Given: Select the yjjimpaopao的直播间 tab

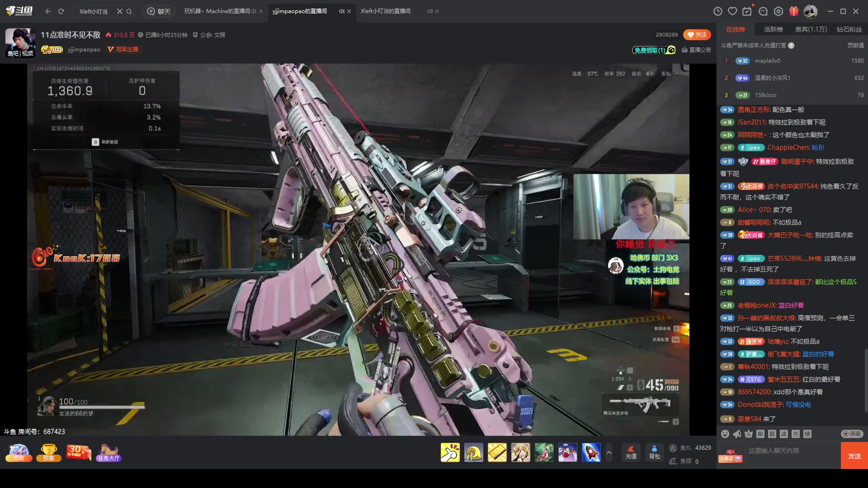Looking at the screenshot, I should point(299,11).
